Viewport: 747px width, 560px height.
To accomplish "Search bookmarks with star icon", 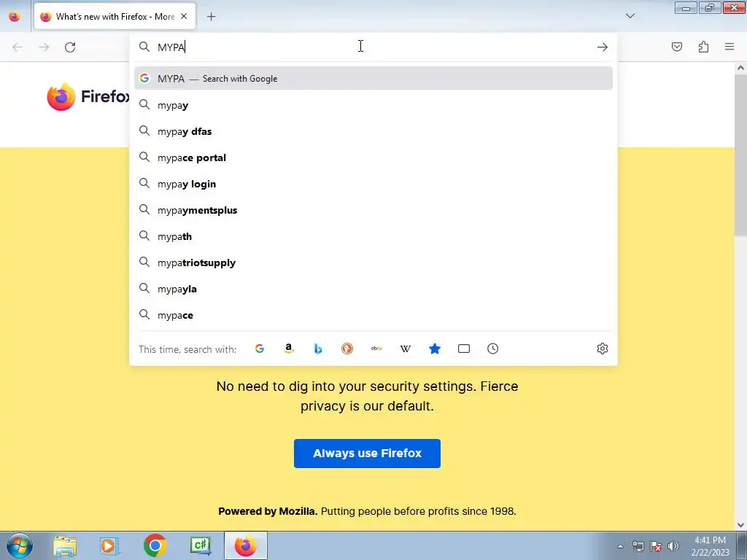I will [435, 349].
